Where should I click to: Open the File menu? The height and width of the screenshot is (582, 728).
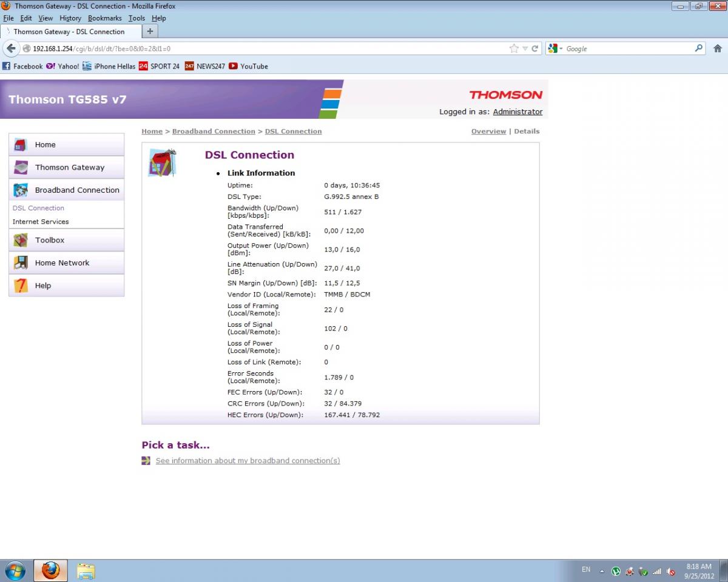coord(8,18)
